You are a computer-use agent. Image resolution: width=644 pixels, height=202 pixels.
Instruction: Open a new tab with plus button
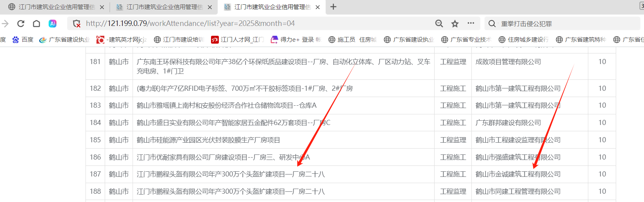coord(333,7)
